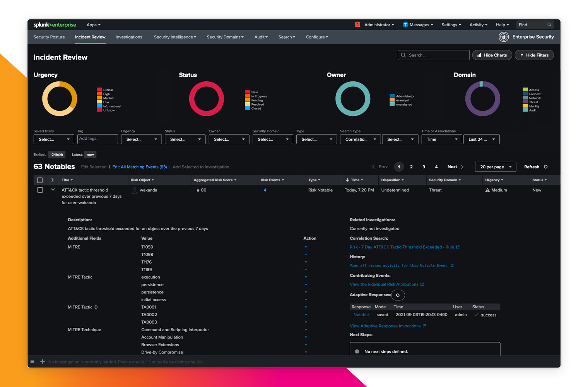
Task: Open the Security Posture tab
Action: [x=49, y=37]
